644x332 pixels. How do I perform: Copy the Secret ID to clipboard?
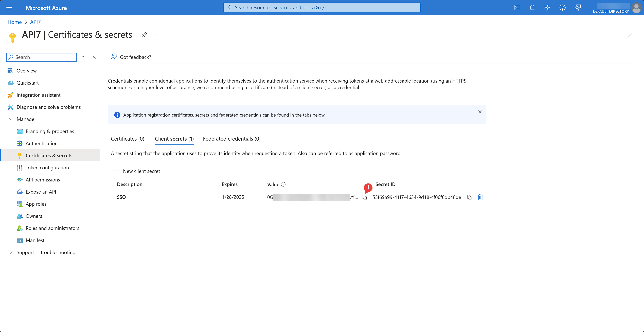[x=469, y=197]
